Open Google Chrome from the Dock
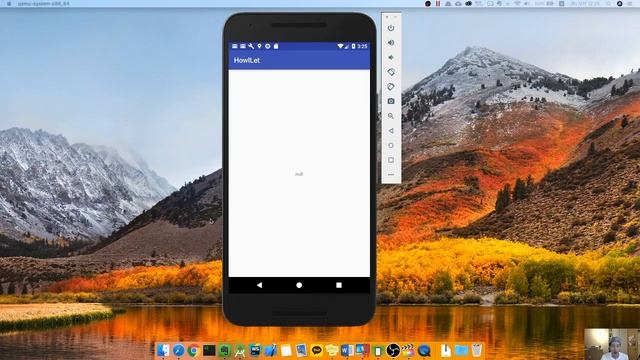The image size is (640, 360). [x=193, y=350]
